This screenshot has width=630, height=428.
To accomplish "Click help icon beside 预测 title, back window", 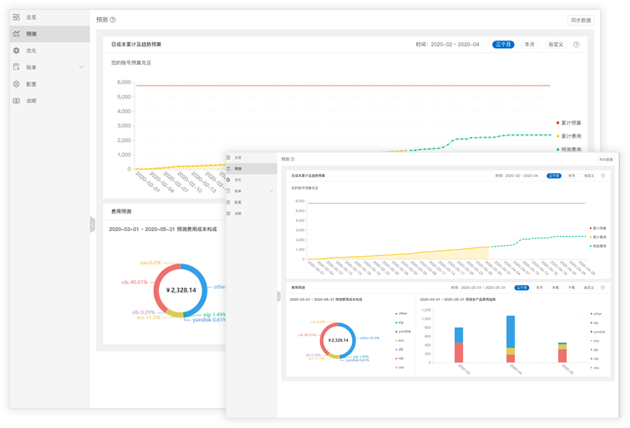I will (x=113, y=20).
